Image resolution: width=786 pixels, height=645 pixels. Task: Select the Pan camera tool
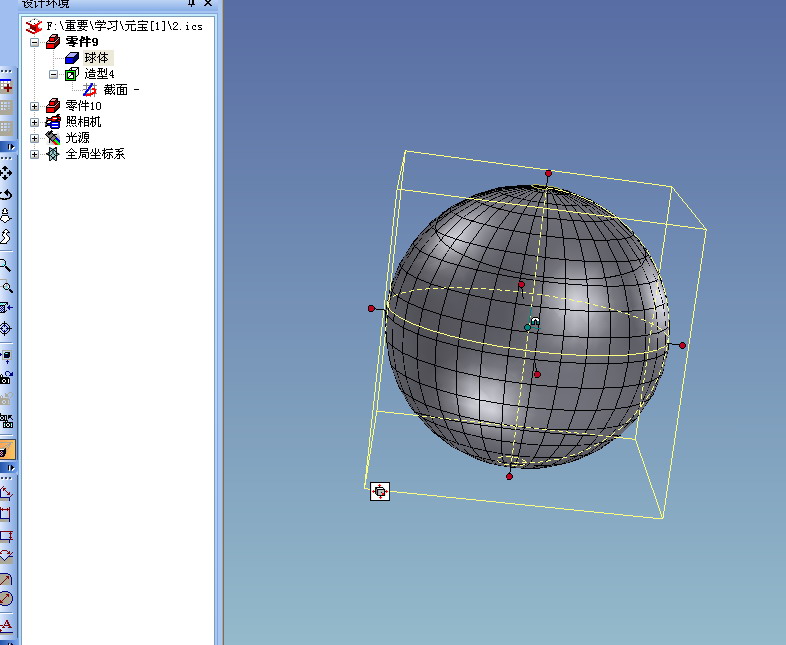click(x=6, y=173)
